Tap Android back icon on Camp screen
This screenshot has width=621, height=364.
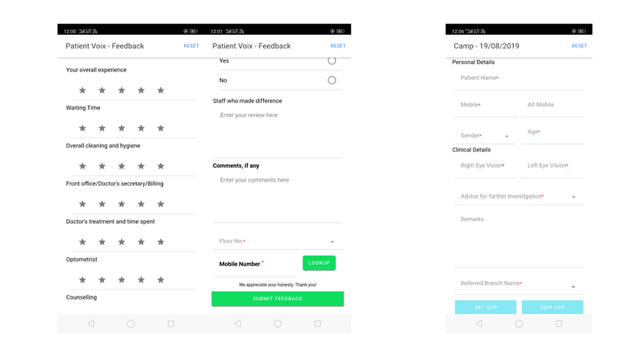(479, 324)
